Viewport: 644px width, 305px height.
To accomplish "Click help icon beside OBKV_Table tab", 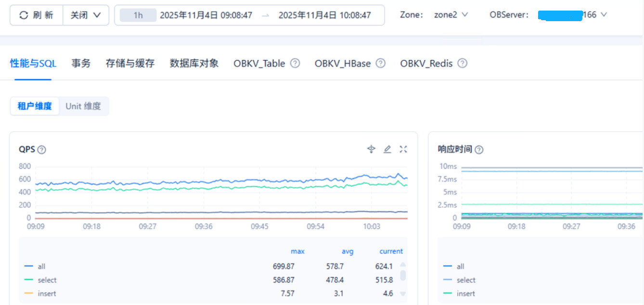I will [x=295, y=63].
